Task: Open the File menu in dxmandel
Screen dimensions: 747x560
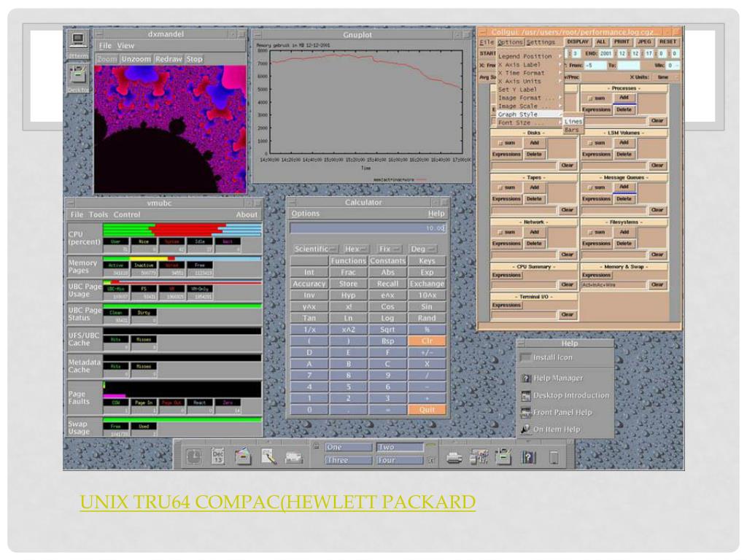Action: coord(105,46)
